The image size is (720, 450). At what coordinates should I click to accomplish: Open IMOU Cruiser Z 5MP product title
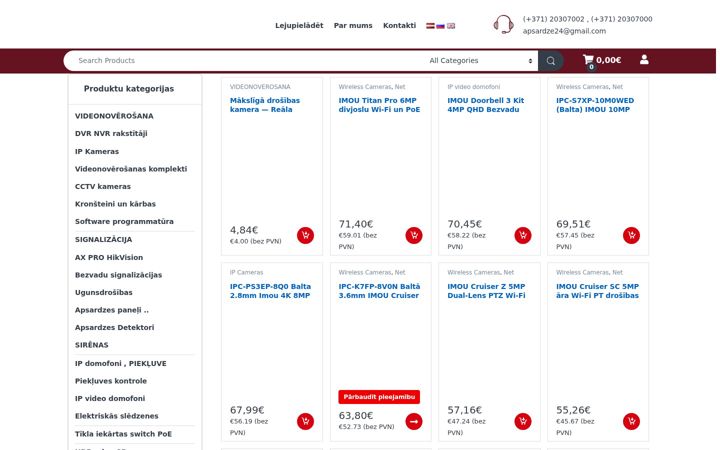pos(486,291)
